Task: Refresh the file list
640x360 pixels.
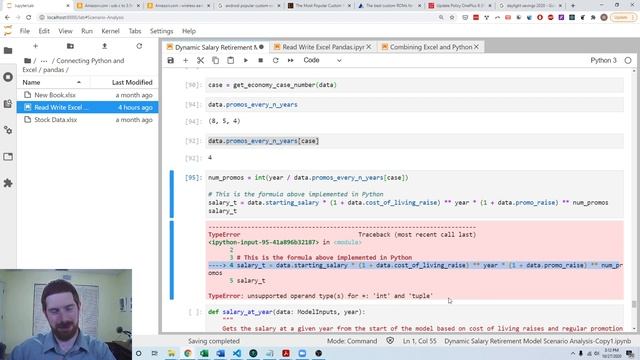Action: (x=139, y=46)
